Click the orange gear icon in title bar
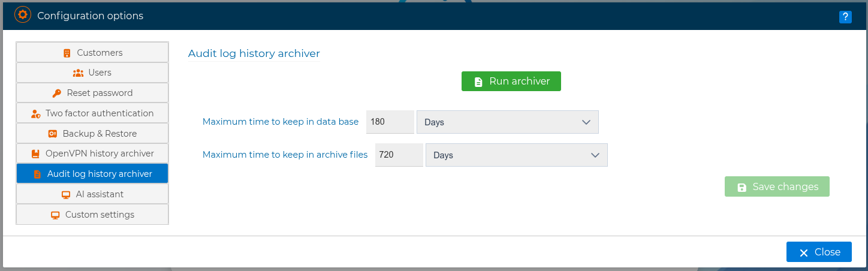The height and width of the screenshot is (271, 868). pos(22,15)
